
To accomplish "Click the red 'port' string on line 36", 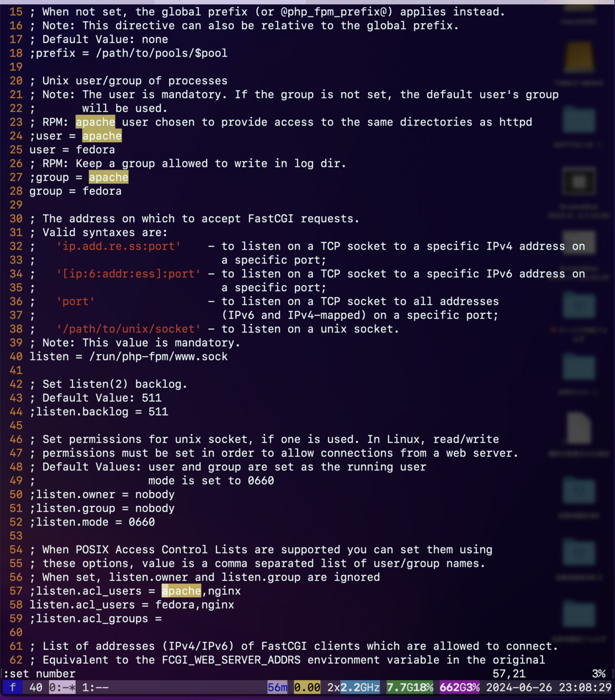I will click(76, 302).
